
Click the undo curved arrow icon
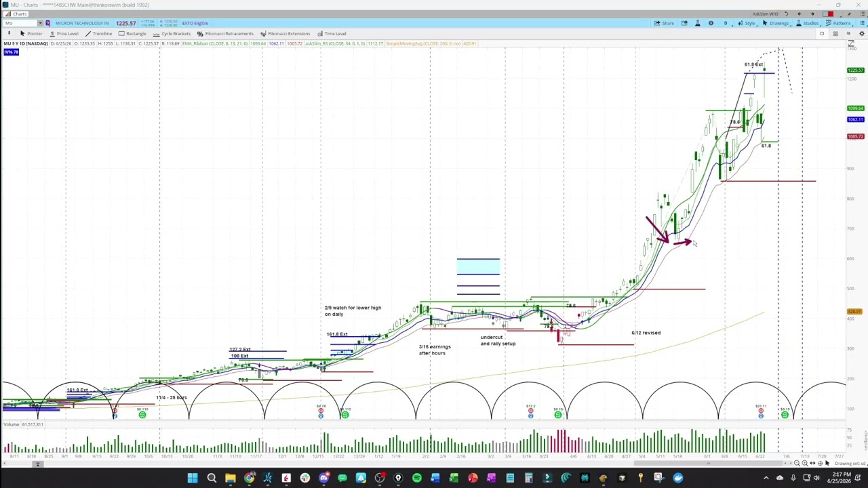[x=786, y=14]
